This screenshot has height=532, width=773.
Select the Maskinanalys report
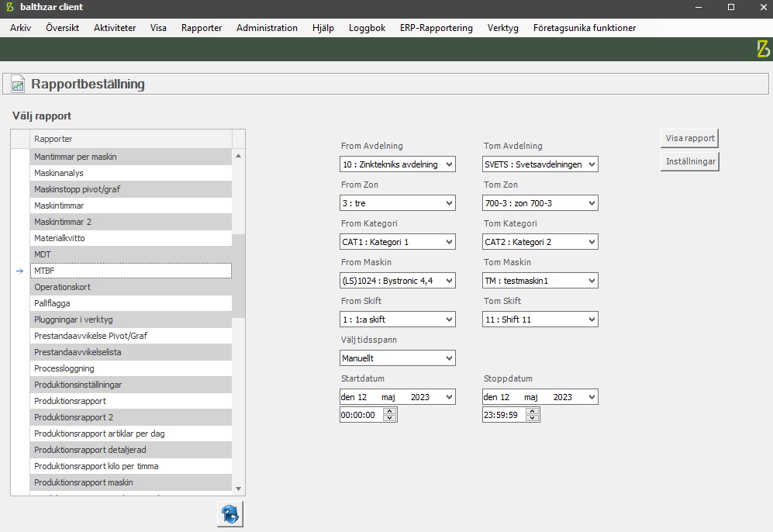pos(130,173)
